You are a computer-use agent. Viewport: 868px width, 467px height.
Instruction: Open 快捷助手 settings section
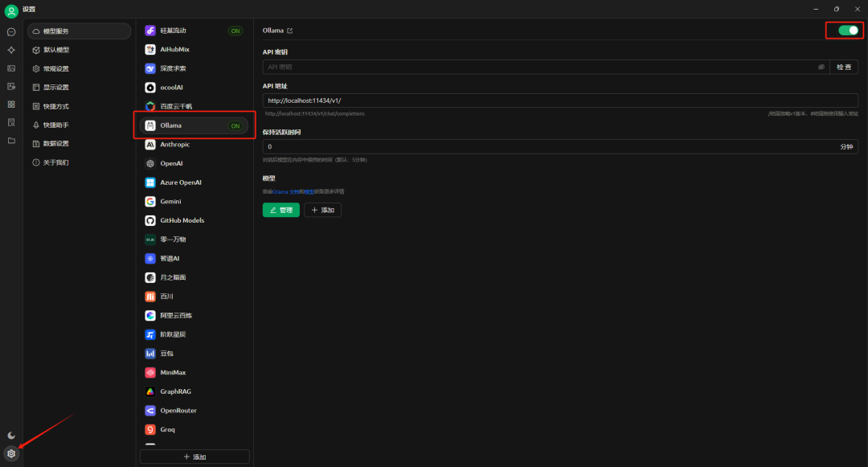79,125
